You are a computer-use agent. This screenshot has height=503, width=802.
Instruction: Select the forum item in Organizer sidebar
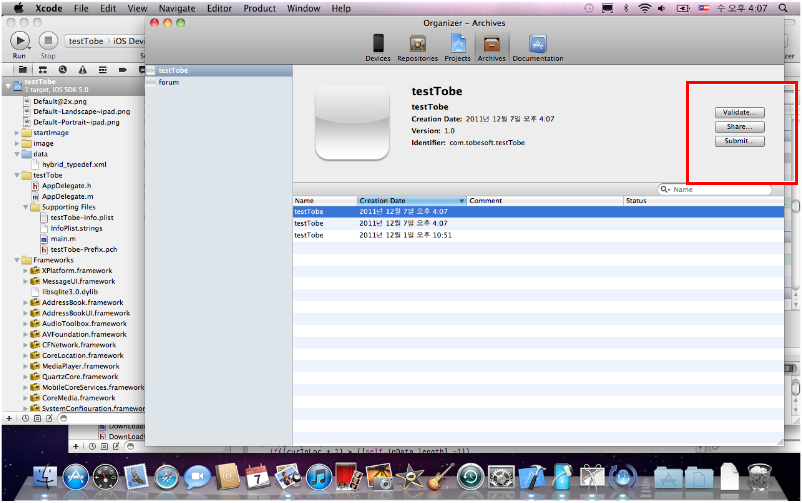219,82
